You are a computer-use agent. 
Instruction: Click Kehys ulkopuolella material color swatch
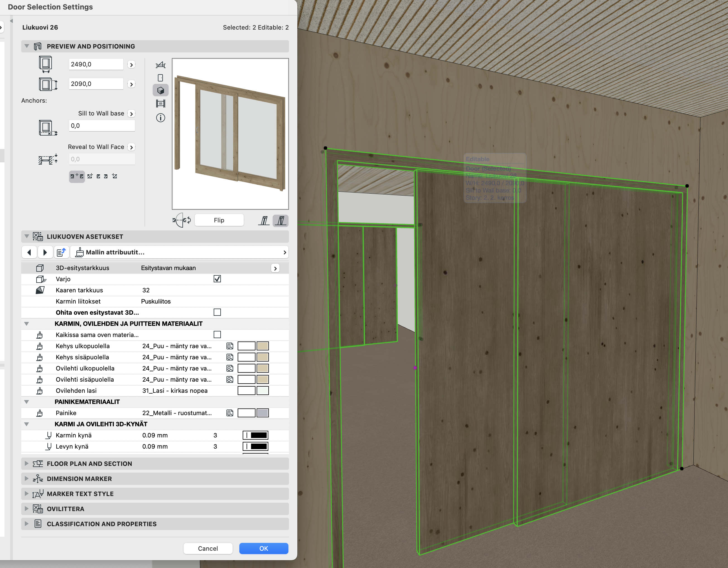tap(262, 346)
